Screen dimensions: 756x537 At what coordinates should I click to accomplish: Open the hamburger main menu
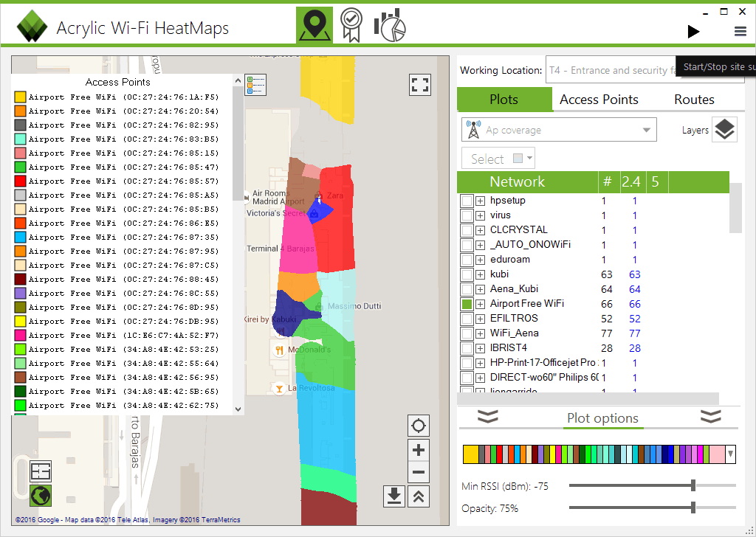coord(740,32)
